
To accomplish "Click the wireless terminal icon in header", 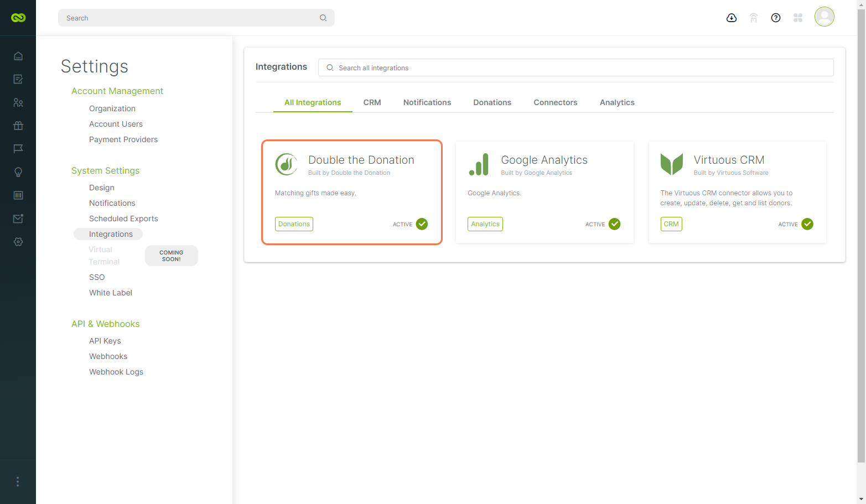I will point(754,18).
